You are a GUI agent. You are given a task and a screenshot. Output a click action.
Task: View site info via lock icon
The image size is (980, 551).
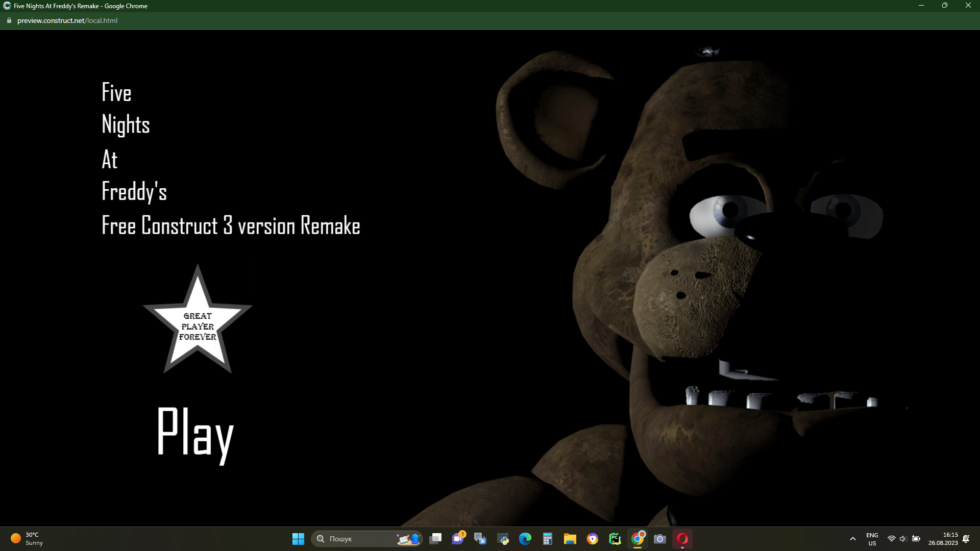coord(9,20)
